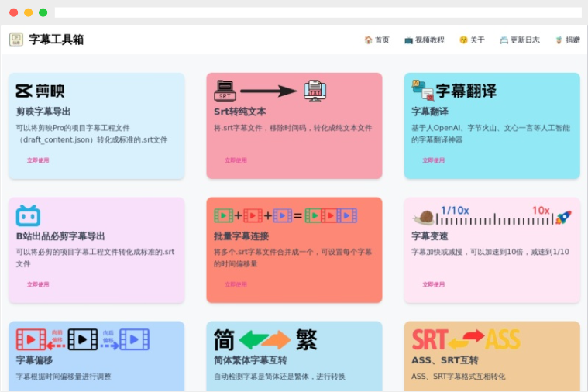
Task: Click the blue film clip icon in 字幕偏移
Action: 134,339
